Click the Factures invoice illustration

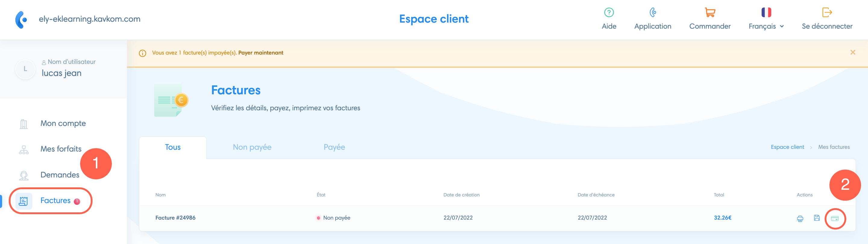point(171,100)
